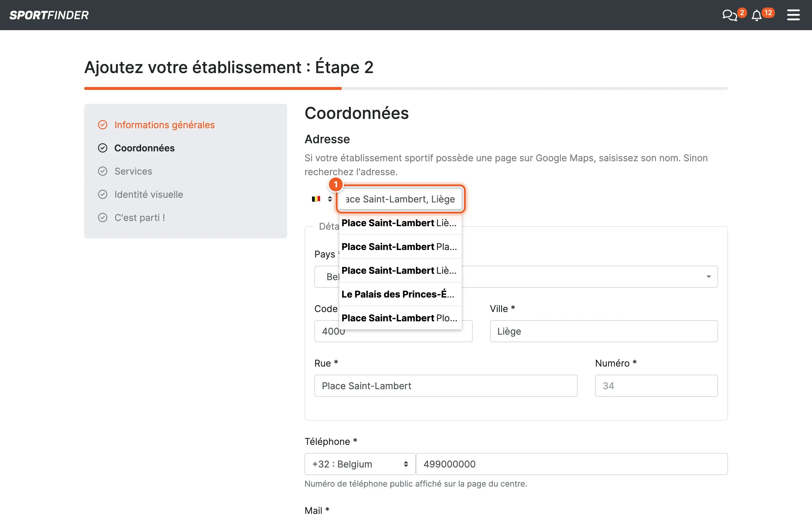The width and height of the screenshot is (812, 522).
Task: Click the Numéro input field
Action: [x=656, y=386]
